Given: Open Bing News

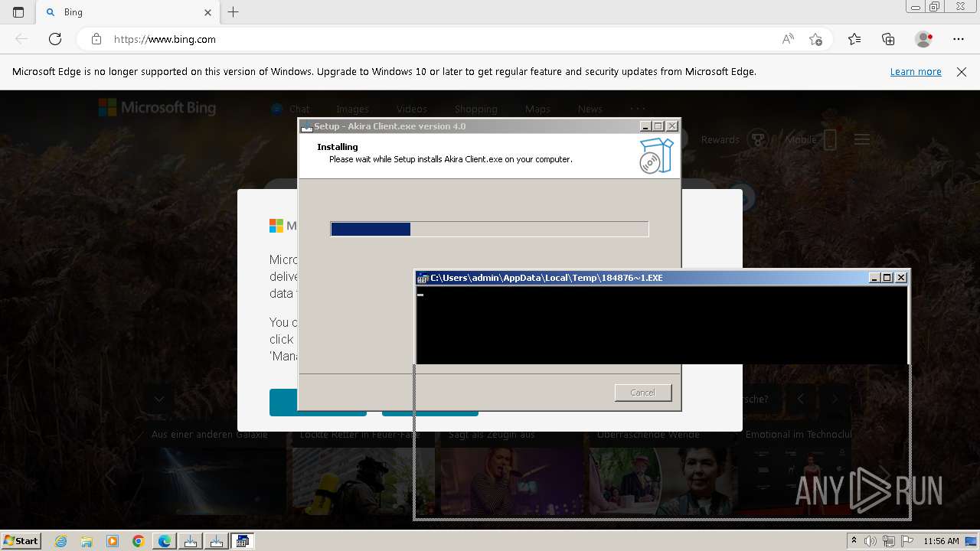Looking at the screenshot, I should [x=590, y=109].
